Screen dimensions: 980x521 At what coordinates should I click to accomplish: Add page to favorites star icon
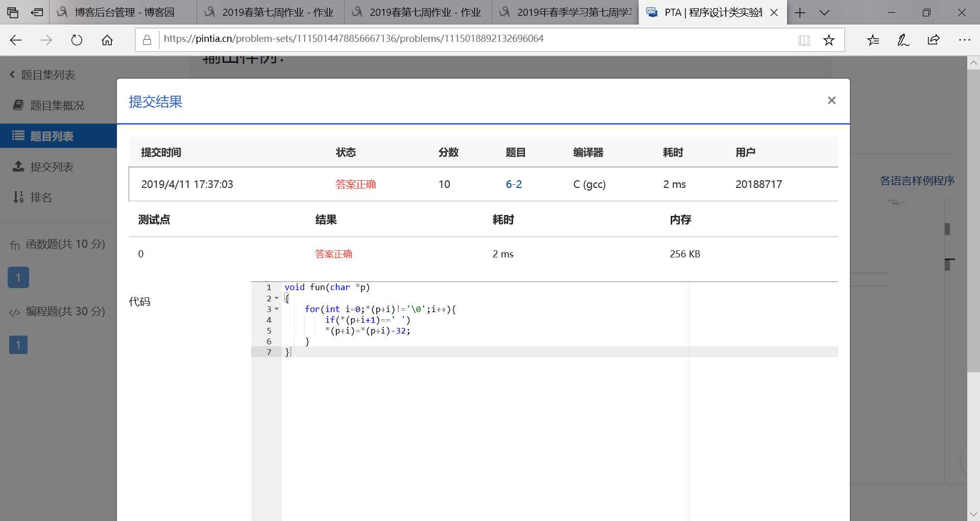[x=829, y=40]
